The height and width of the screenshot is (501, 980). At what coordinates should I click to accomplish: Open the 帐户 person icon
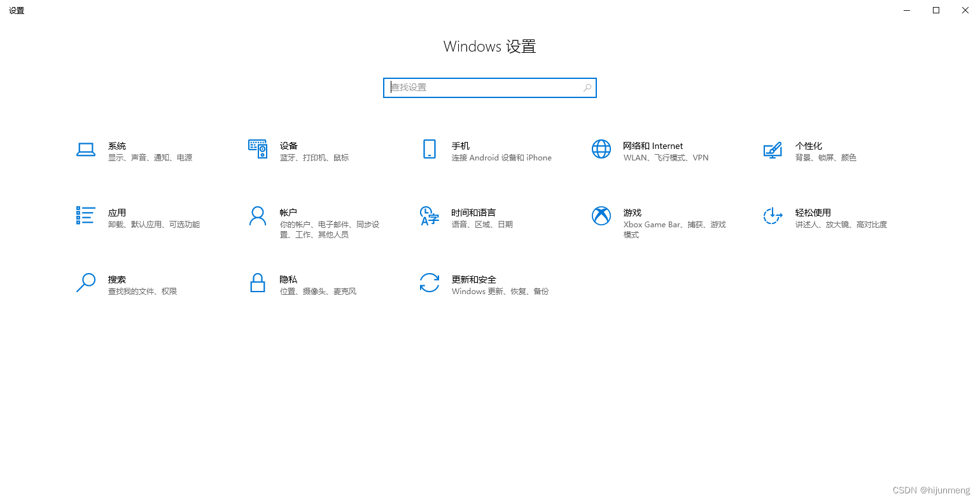[258, 216]
